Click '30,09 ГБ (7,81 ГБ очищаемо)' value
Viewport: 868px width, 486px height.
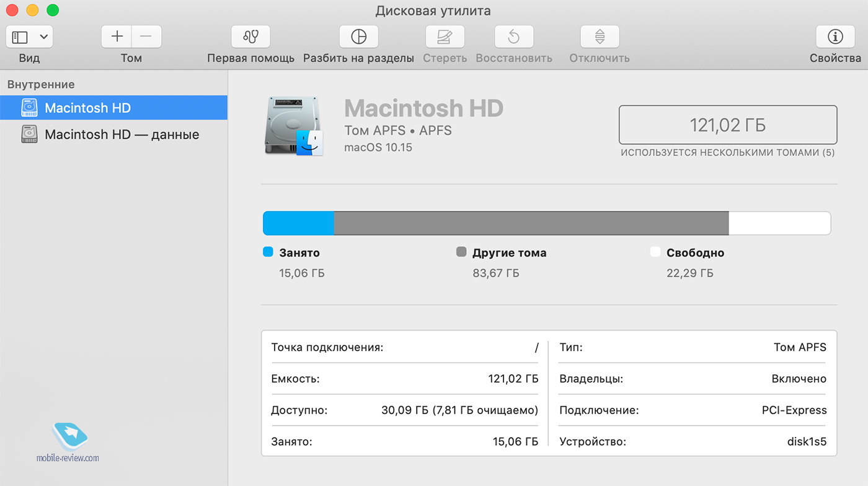pos(460,410)
